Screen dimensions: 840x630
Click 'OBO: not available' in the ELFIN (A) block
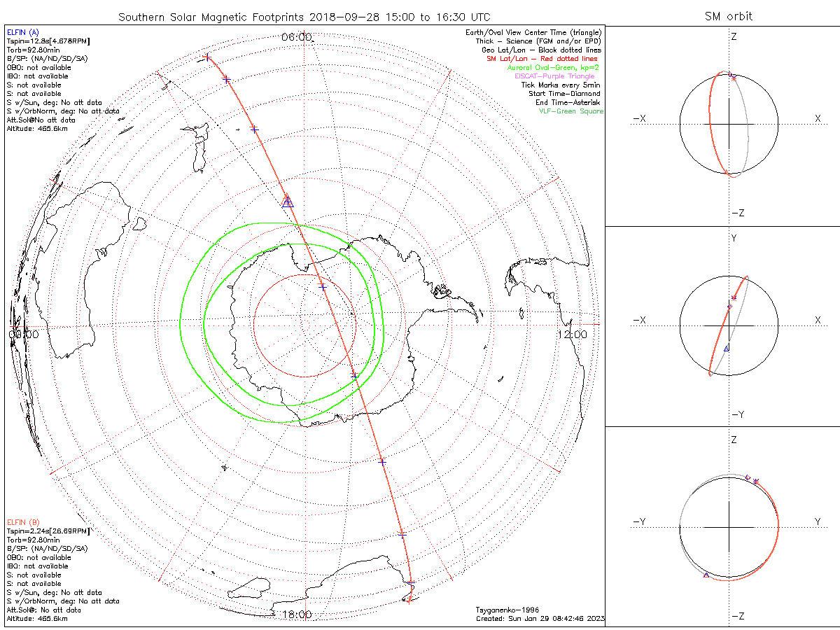pyautogui.click(x=39, y=67)
